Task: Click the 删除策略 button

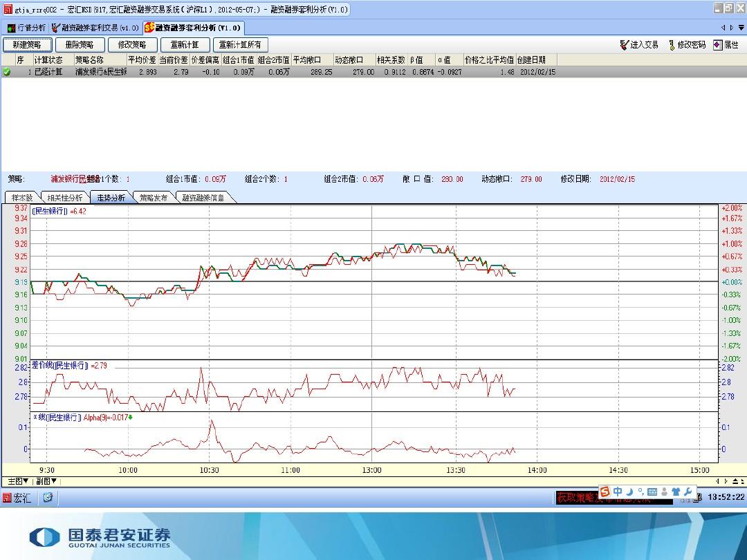Action: [x=80, y=45]
